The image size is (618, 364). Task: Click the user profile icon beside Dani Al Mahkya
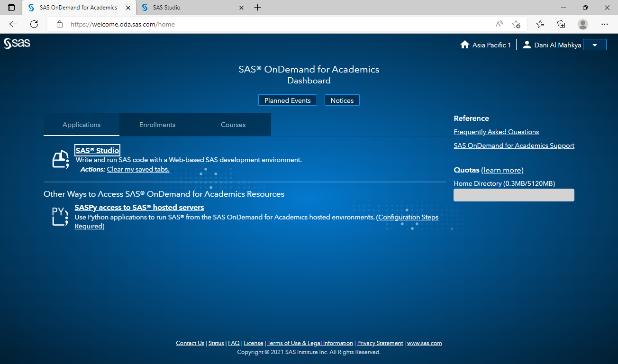[x=527, y=45]
